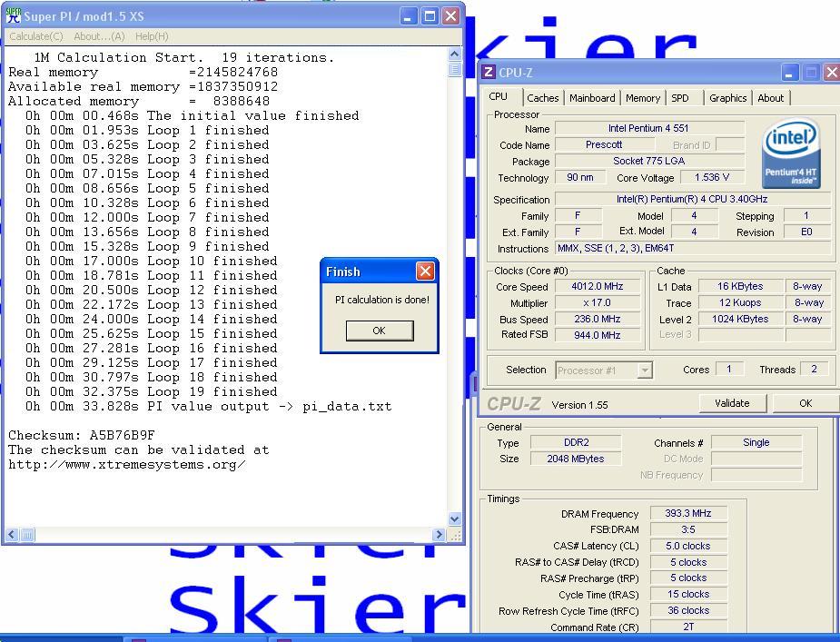The image size is (840, 642).
Task: Switch to the SPD tab in CPU-Z
Action: tap(680, 98)
